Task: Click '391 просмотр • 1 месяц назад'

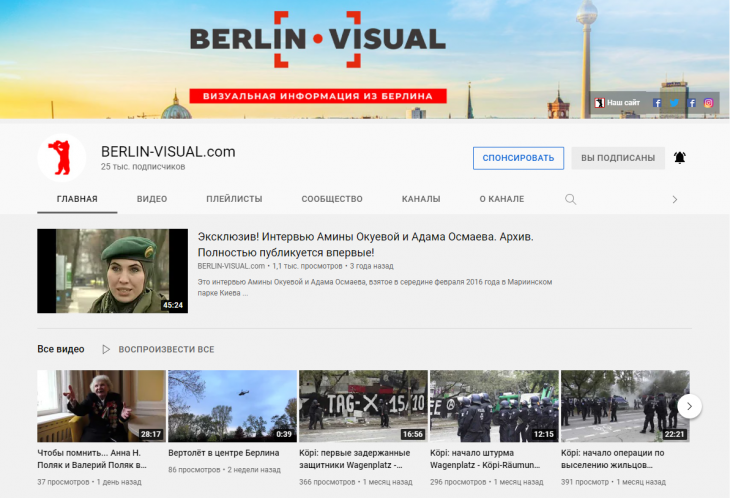Action: [x=613, y=482]
